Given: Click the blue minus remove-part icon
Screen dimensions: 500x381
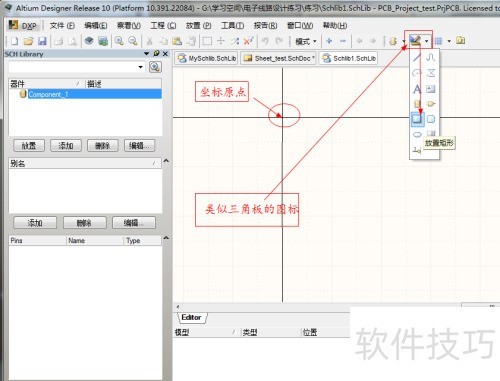Looking at the screenshot, I should pyautogui.click(x=343, y=41).
